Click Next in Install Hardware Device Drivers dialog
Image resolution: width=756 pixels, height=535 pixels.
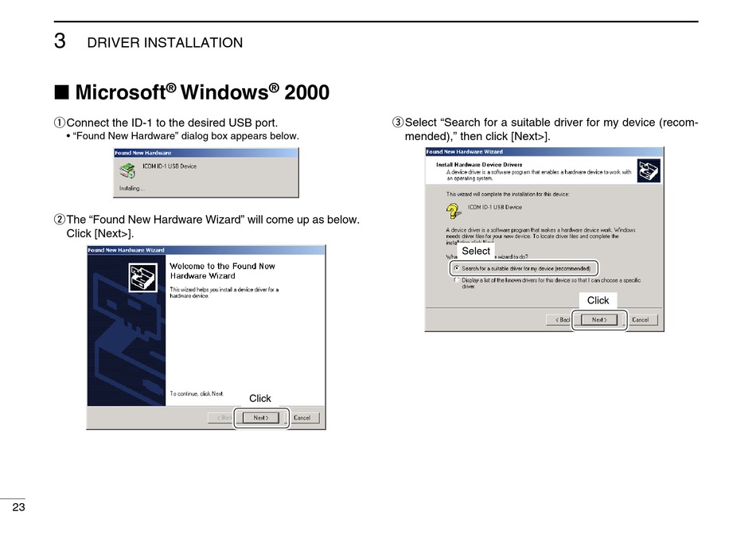click(x=598, y=320)
